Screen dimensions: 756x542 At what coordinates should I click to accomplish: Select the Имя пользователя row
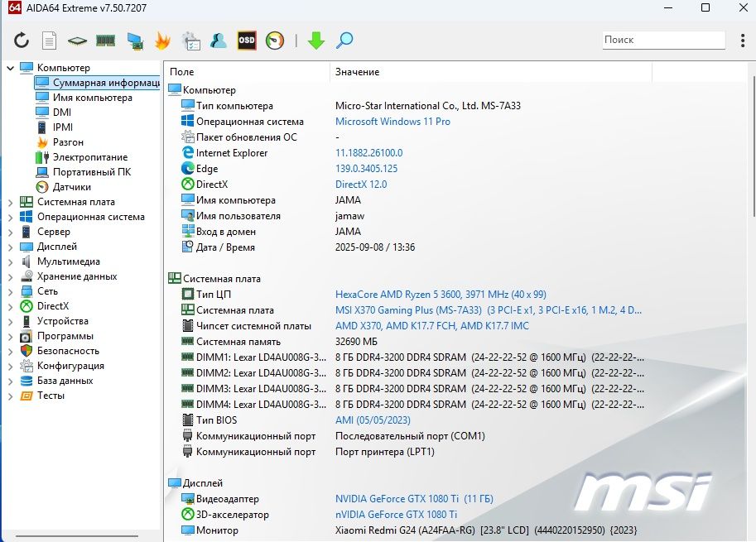[410, 216]
